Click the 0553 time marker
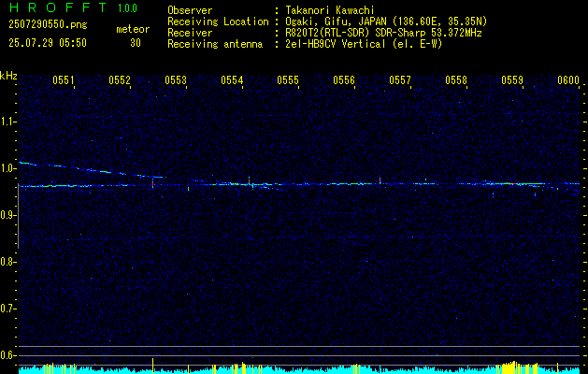 176,79
